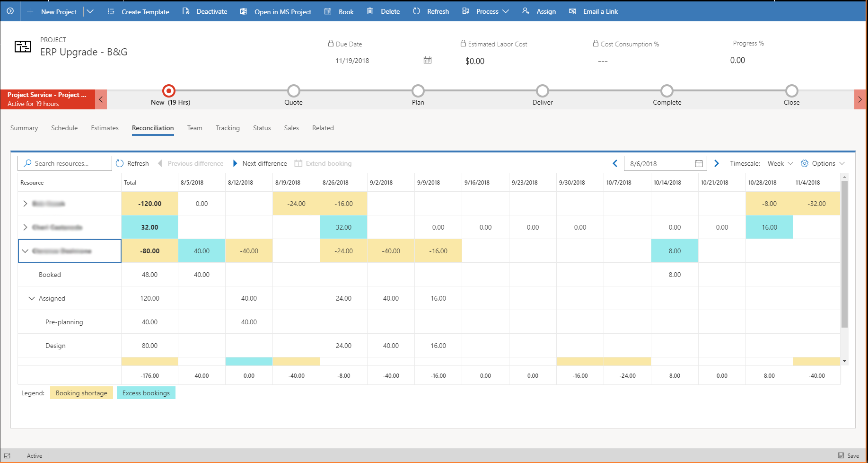
Task: Click the -120.00 total cell
Action: [150, 204]
